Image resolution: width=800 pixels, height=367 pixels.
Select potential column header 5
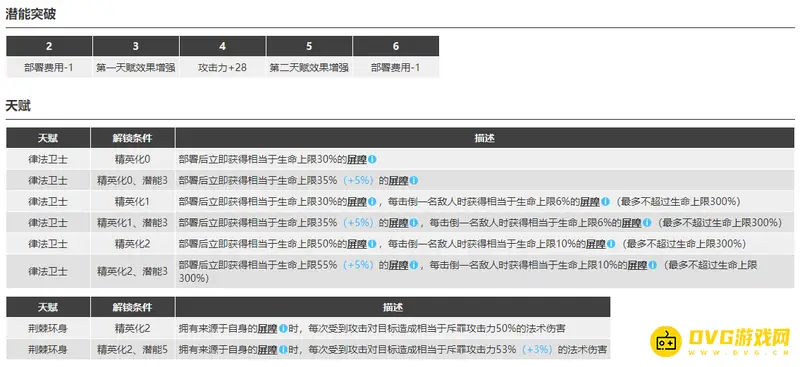pyautogui.click(x=309, y=46)
